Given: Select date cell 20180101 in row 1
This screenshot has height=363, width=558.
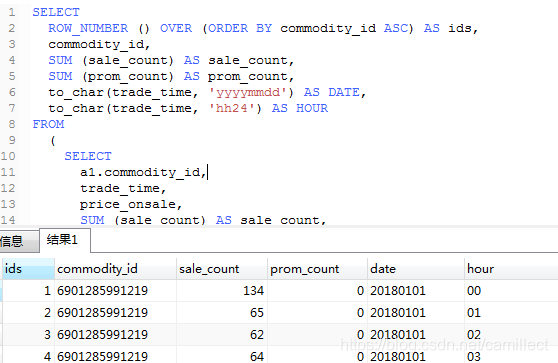Looking at the screenshot, I should tap(416, 291).
